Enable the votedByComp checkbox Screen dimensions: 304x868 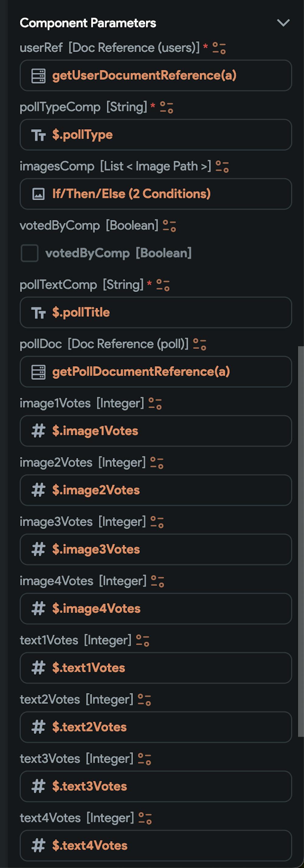[x=29, y=253]
